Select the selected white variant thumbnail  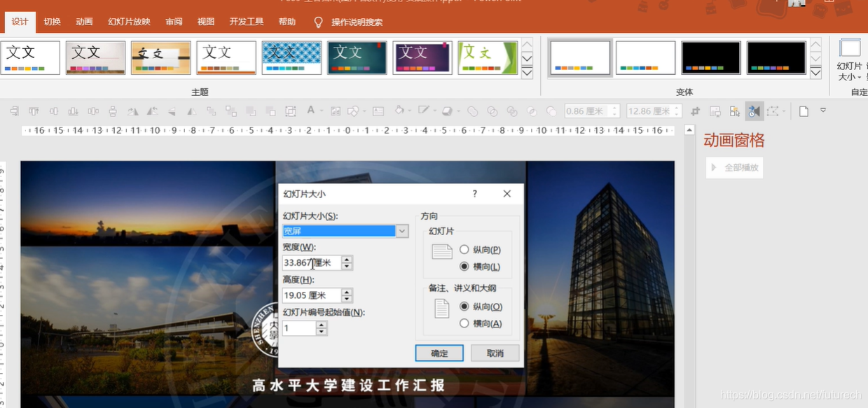579,57
